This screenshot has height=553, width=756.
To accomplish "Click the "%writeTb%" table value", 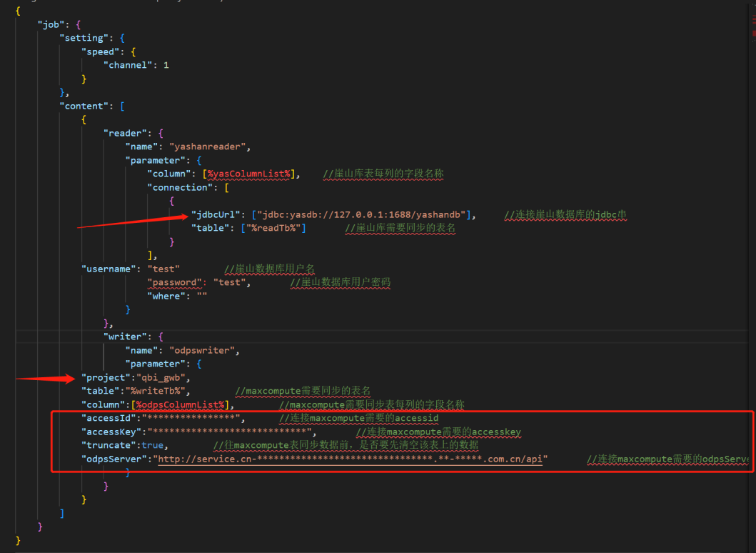I will pos(155,391).
